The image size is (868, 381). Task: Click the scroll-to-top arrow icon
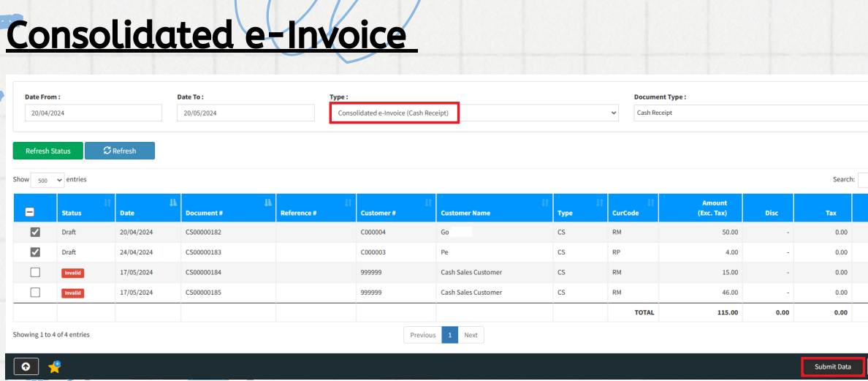click(26, 366)
